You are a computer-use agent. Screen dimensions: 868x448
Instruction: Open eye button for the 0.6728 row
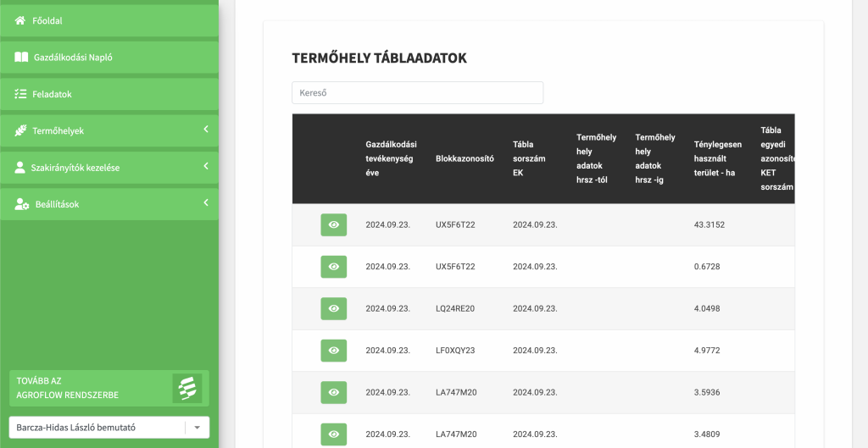click(x=333, y=267)
